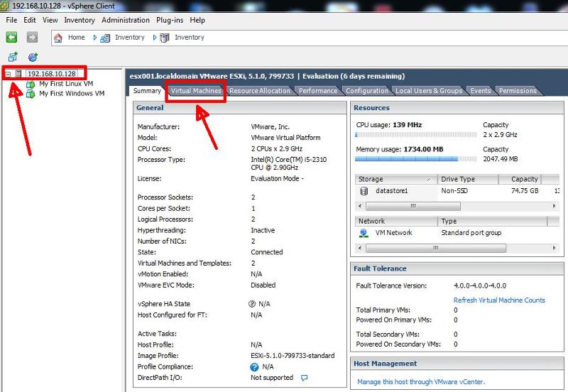
Task: Open the Events tab
Action: pos(481,91)
